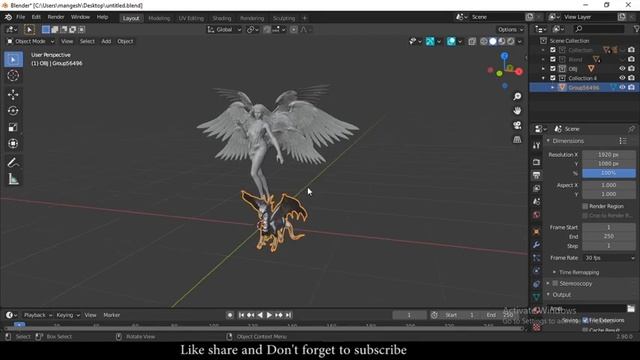The image size is (640, 360).
Task: Click the Frame End 250 field
Action: [609, 236]
